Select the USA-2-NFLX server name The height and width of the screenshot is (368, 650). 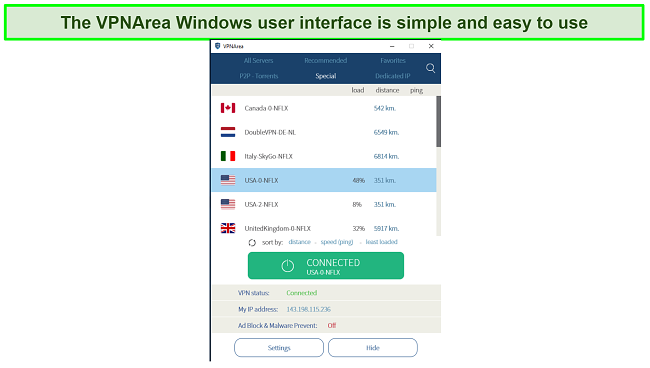click(x=262, y=204)
